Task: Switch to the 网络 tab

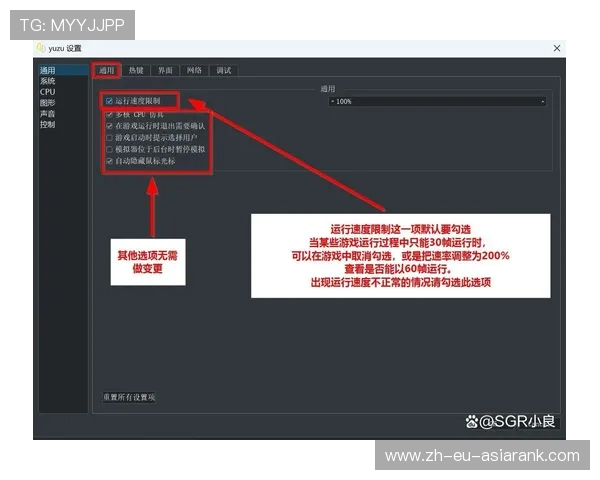Action: click(194, 70)
